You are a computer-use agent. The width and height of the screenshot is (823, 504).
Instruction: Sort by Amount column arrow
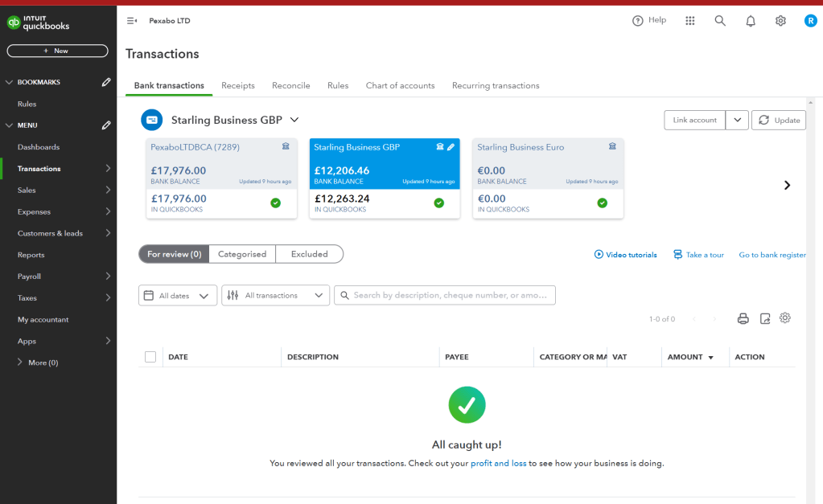pyautogui.click(x=710, y=358)
